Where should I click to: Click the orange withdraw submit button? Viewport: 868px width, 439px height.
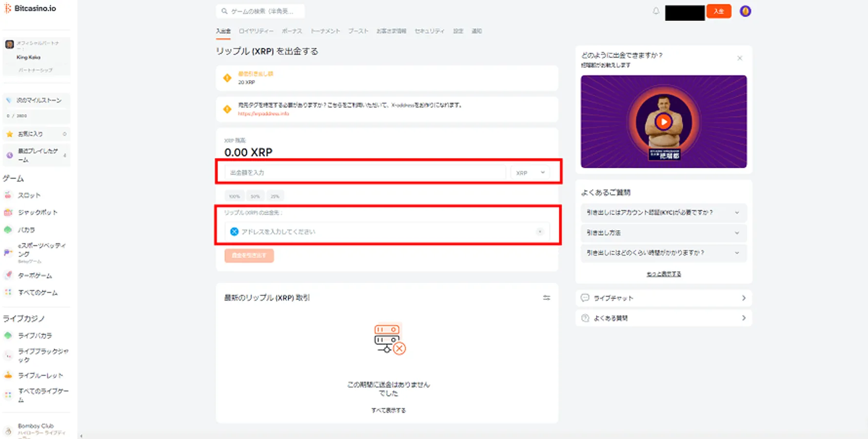click(x=249, y=256)
